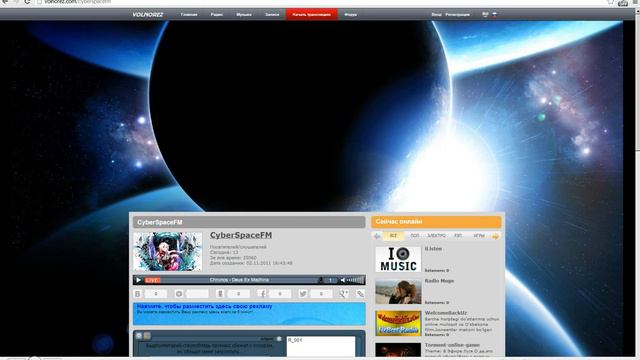Viewport: 640px width, 360px height.
Task: Select the ИГРЫ genre tab
Action: 479,236
